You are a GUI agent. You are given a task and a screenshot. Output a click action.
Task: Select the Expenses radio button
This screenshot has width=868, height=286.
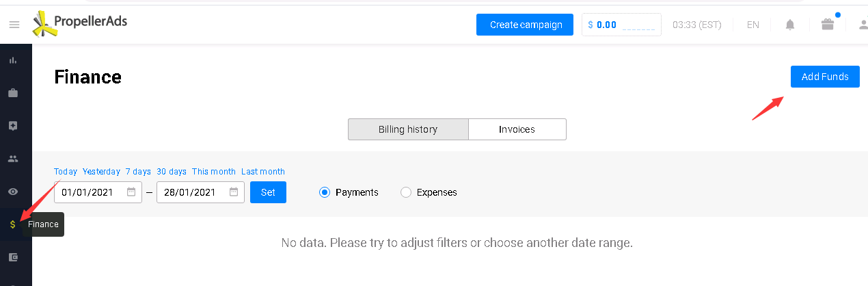click(406, 192)
